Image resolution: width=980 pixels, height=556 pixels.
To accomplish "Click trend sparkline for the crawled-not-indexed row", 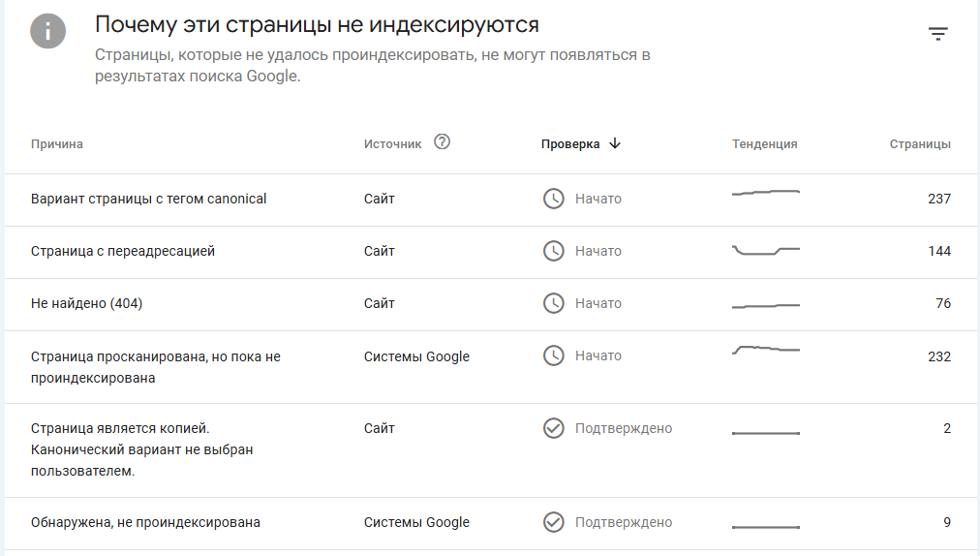I will pos(765,349).
